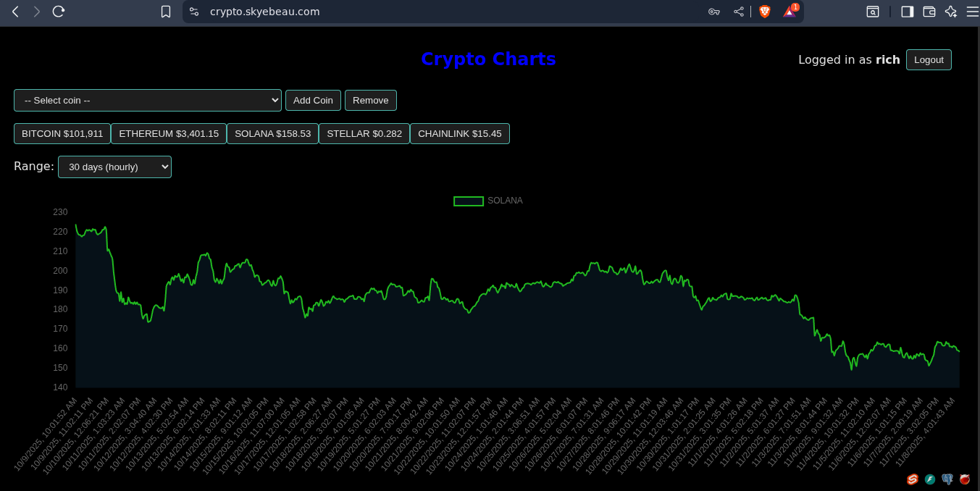Open the coin selection dropdown
The image size is (980, 491).
coord(147,100)
